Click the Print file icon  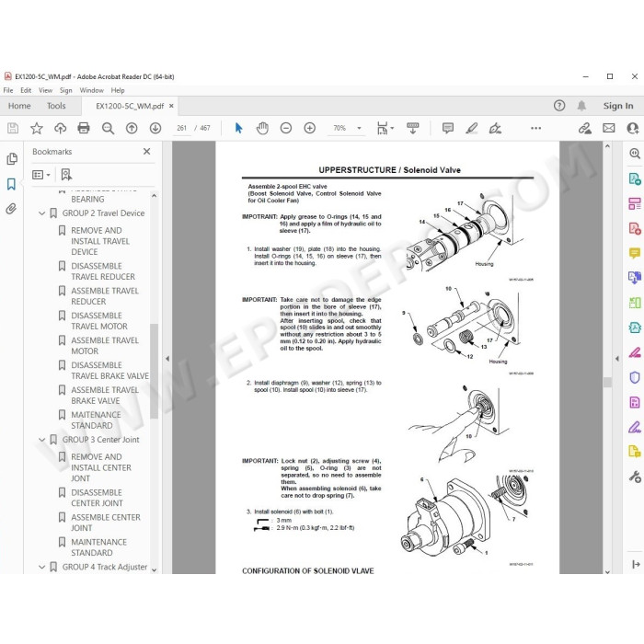84,129
